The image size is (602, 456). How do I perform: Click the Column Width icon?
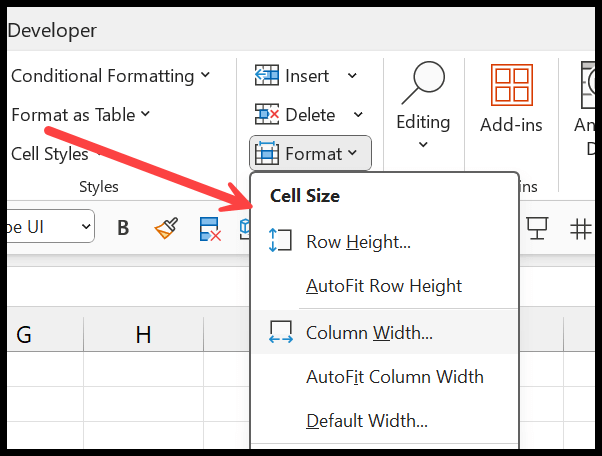[x=281, y=332]
